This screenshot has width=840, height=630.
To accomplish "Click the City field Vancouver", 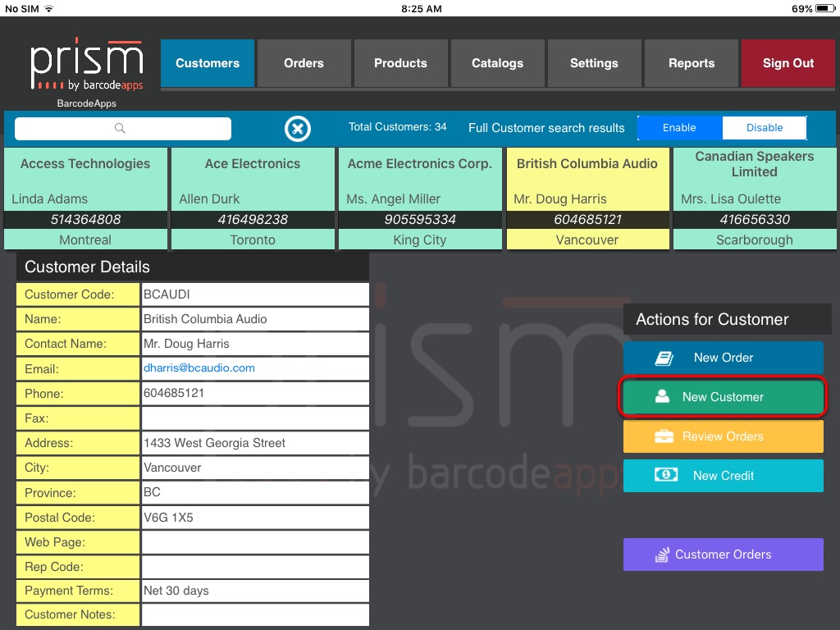I will click(255, 467).
